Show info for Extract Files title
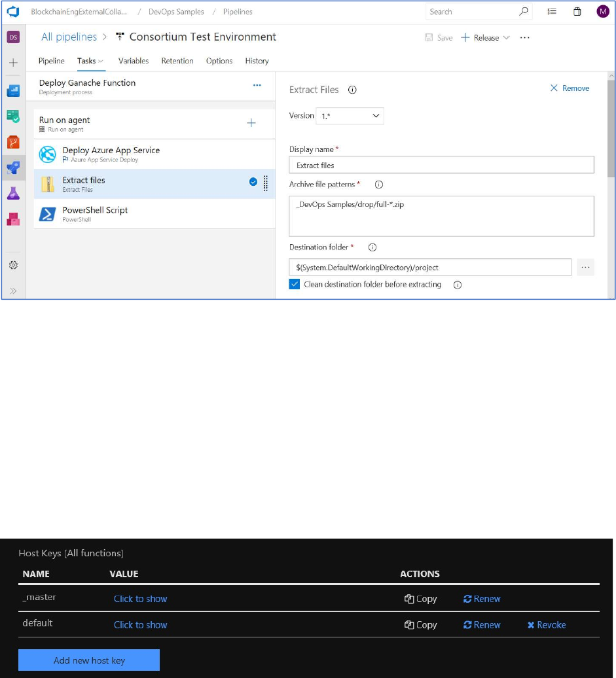This screenshot has width=616, height=678. (x=353, y=90)
